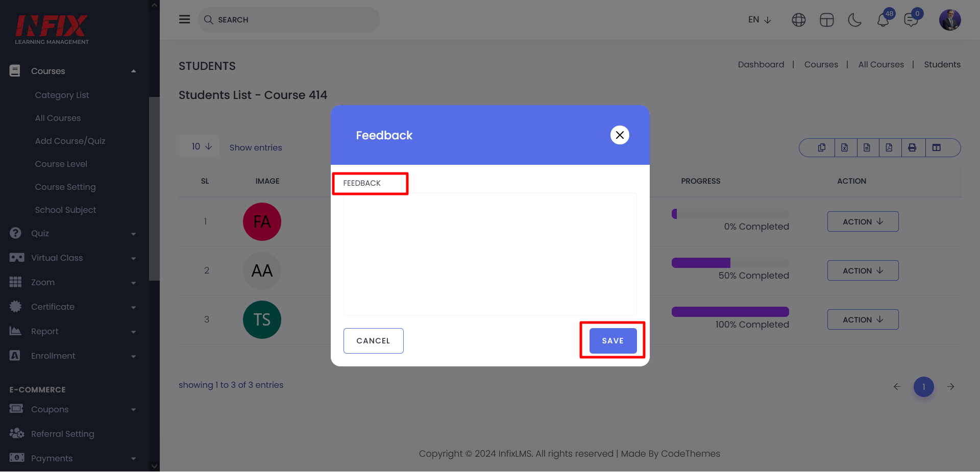Open the notifications bell icon

coord(883,20)
